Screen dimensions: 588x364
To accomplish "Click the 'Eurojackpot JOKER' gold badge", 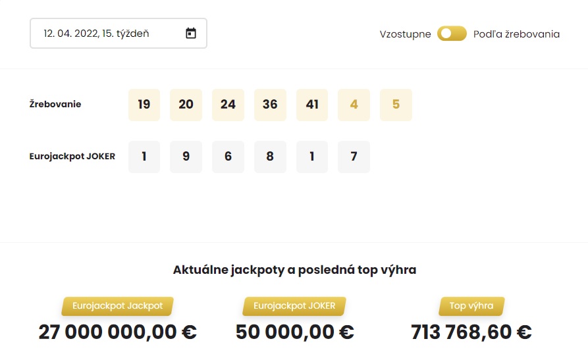I will click(294, 306).
